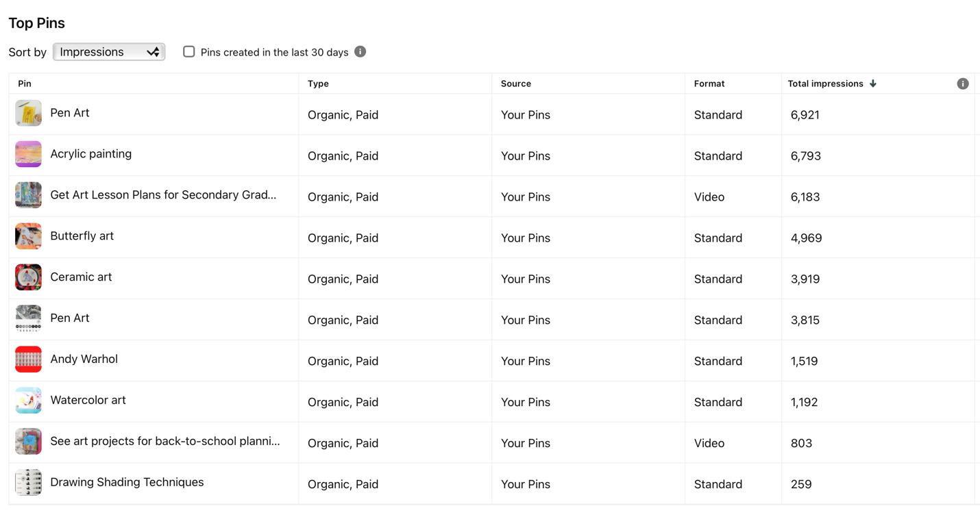Viewport: 980px width, 517px height.
Task: Enable Pins created in last 30 days
Action: tap(189, 51)
